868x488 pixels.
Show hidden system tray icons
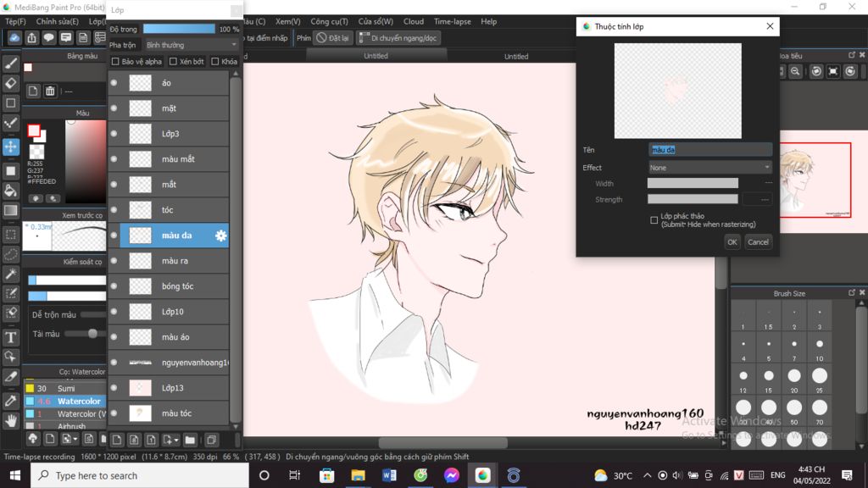pos(647,475)
